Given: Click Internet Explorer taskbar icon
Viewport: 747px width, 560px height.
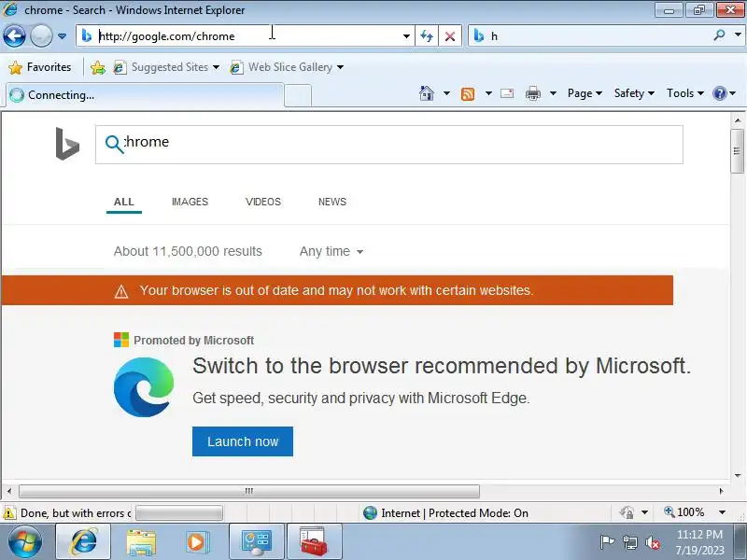Looking at the screenshot, I should click(84, 542).
